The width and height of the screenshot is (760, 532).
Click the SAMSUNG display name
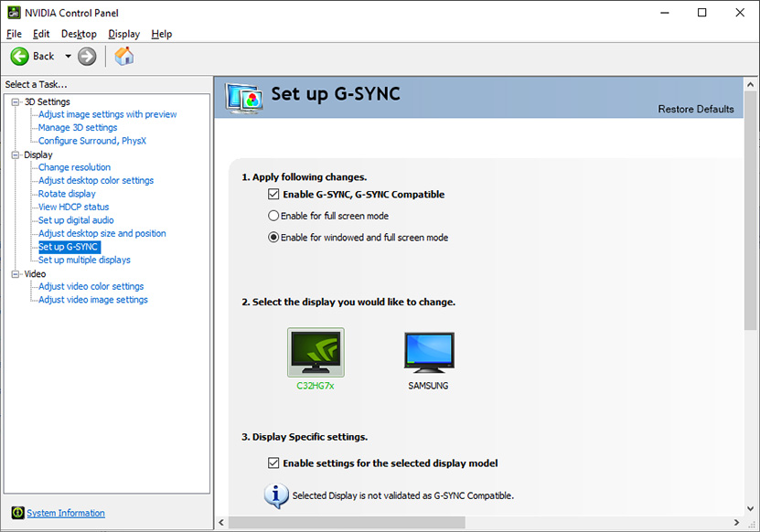click(x=428, y=386)
